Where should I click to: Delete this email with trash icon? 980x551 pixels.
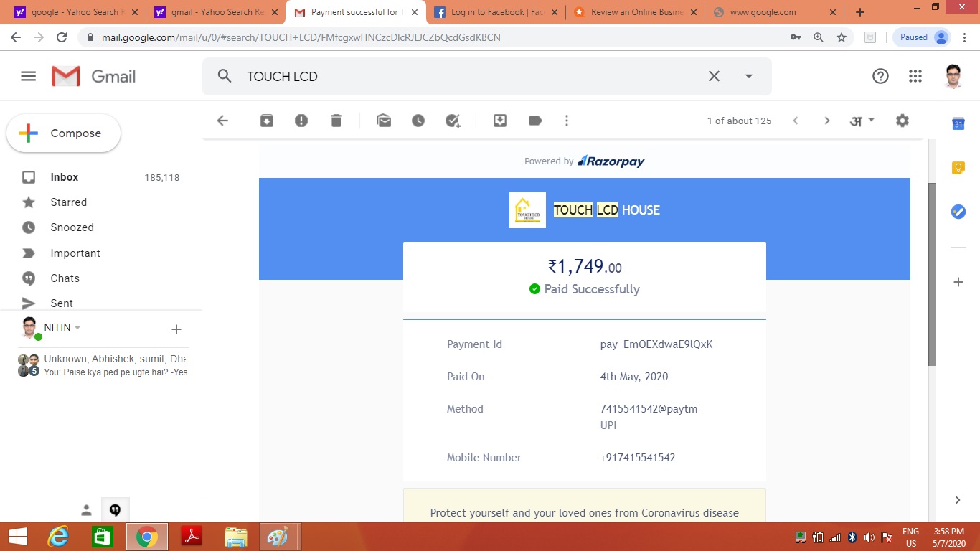336,121
